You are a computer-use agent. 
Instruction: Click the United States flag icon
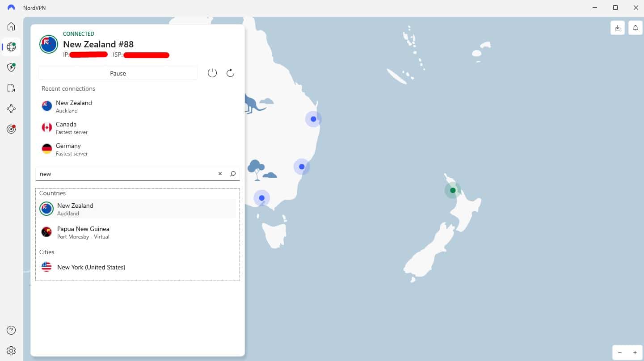tap(46, 267)
